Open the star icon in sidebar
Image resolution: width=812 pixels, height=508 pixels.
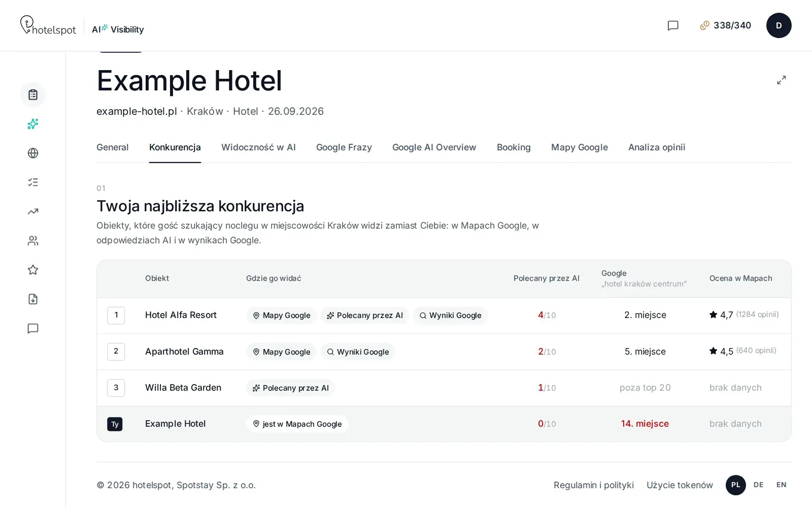[33, 270]
